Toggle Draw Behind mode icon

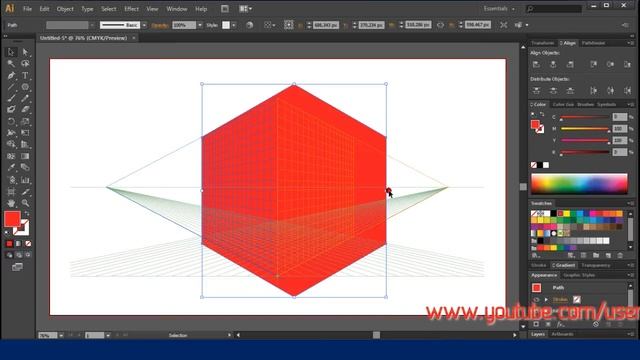pos(18,255)
